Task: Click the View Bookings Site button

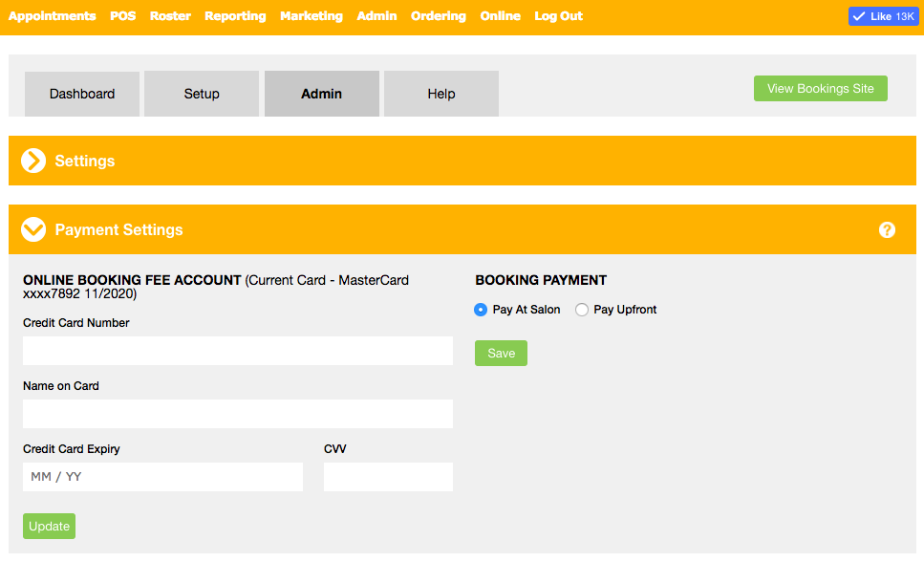Action: [820, 89]
